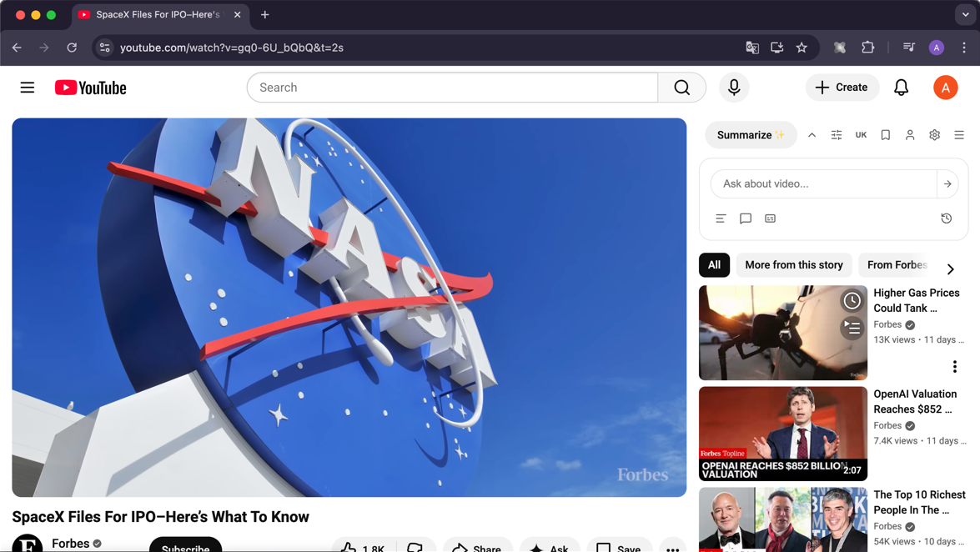Show the summary text lines icon
Screen dimensions: 980x552
[x=721, y=218]
